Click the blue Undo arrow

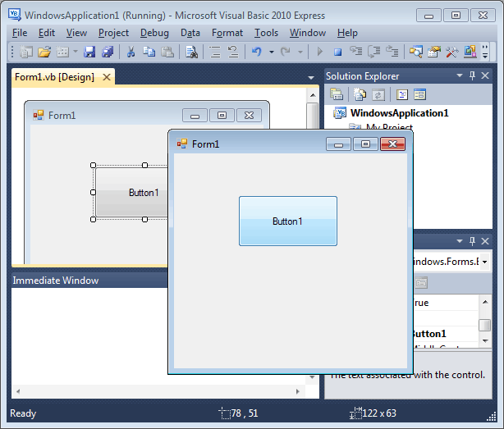click(256, 52)
